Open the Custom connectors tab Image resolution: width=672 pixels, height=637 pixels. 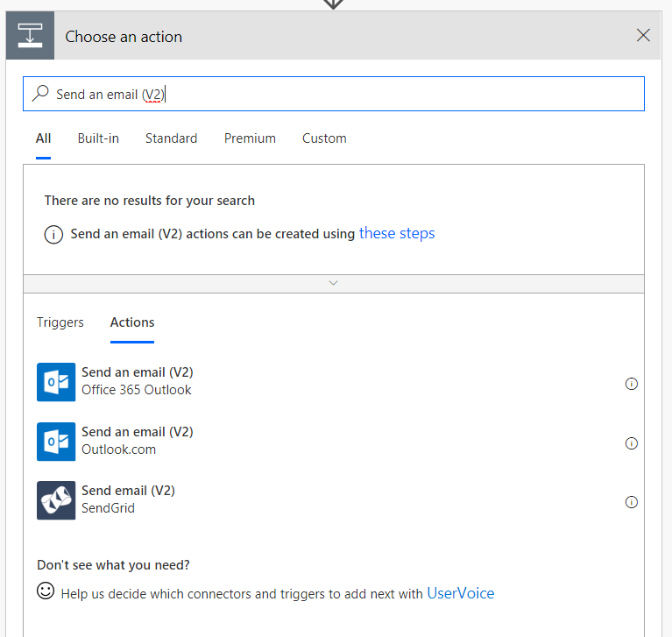(x=324, y=138)
